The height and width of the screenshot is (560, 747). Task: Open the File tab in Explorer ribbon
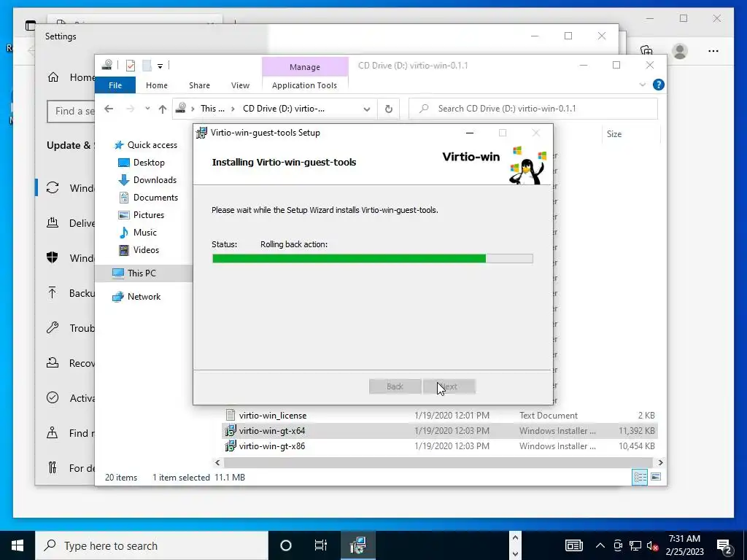click(x=115, y=85)
